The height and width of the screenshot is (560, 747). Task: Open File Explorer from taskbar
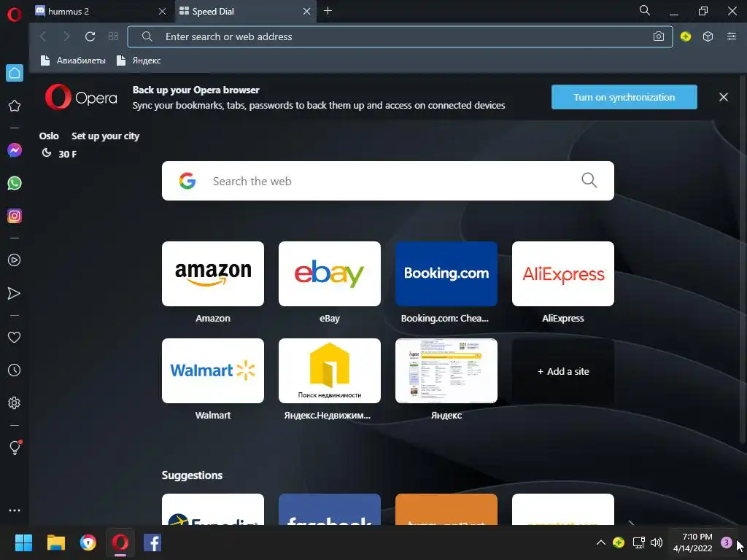(55, 542)
